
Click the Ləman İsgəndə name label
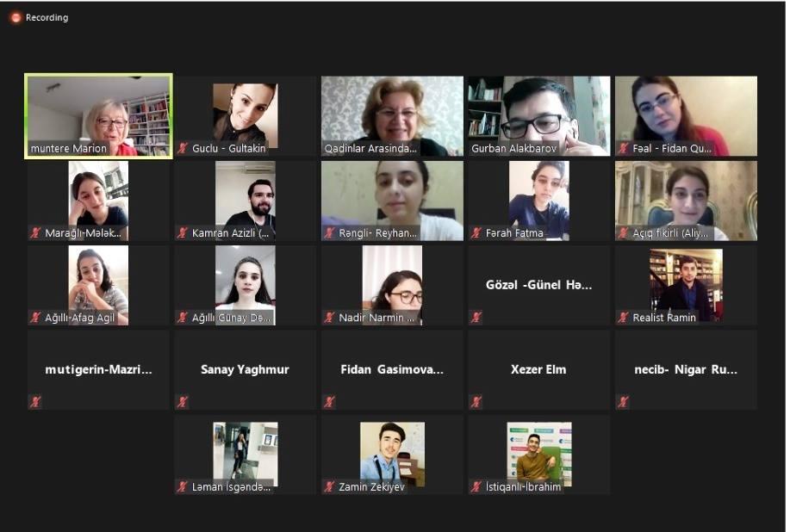pyautogui.click(x=231, y=486)
